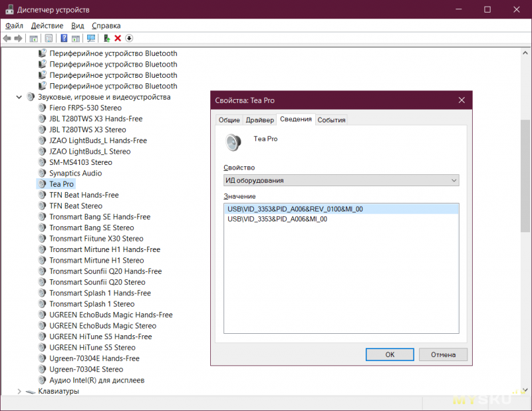The width and height of the screenshot is (532, 411).
Task: Open the Вид menu
Action: pyautogui.click(x=78, y=25)
